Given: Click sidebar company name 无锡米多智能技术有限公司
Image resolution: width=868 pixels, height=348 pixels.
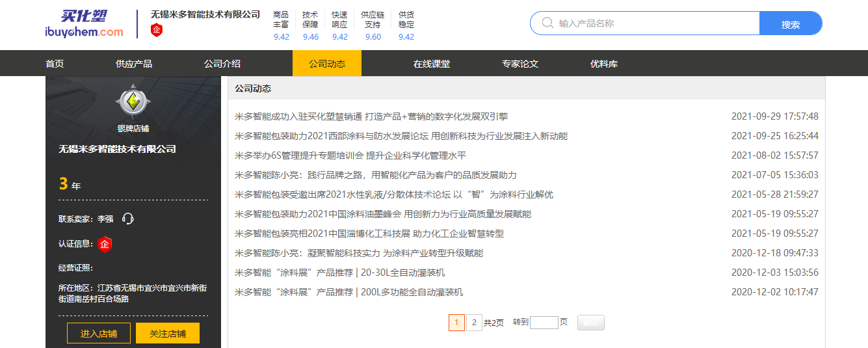Looking at the screenshot, I should click(118, 149).
